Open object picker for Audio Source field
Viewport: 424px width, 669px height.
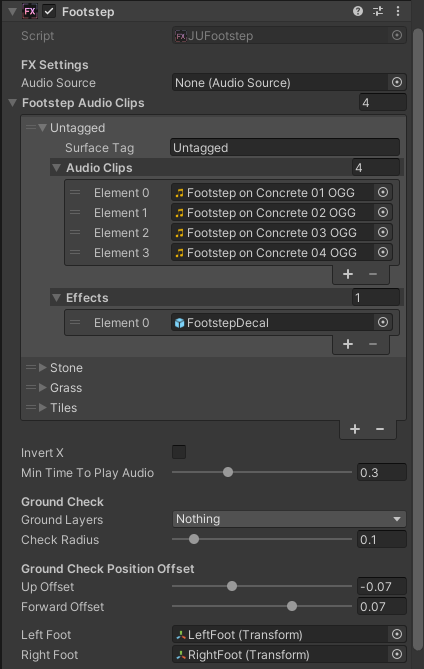point(397,82)
